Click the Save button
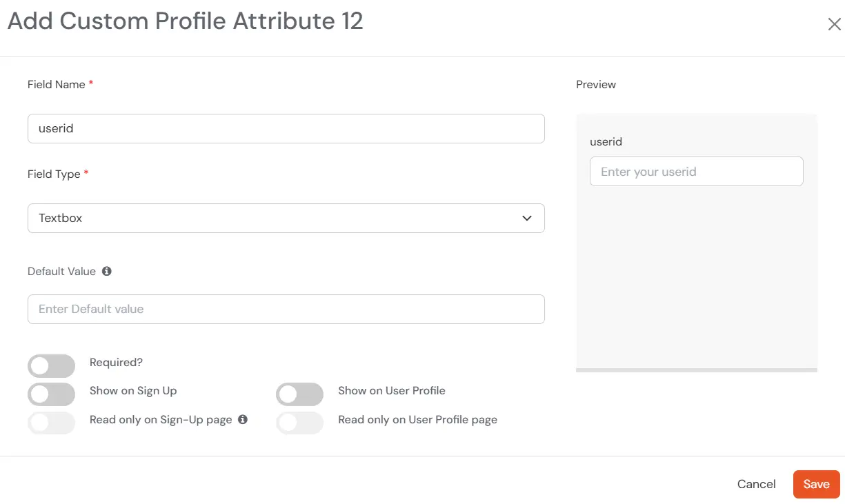The height and width of the screenshot is (504, 845). [x=816, y=484]
